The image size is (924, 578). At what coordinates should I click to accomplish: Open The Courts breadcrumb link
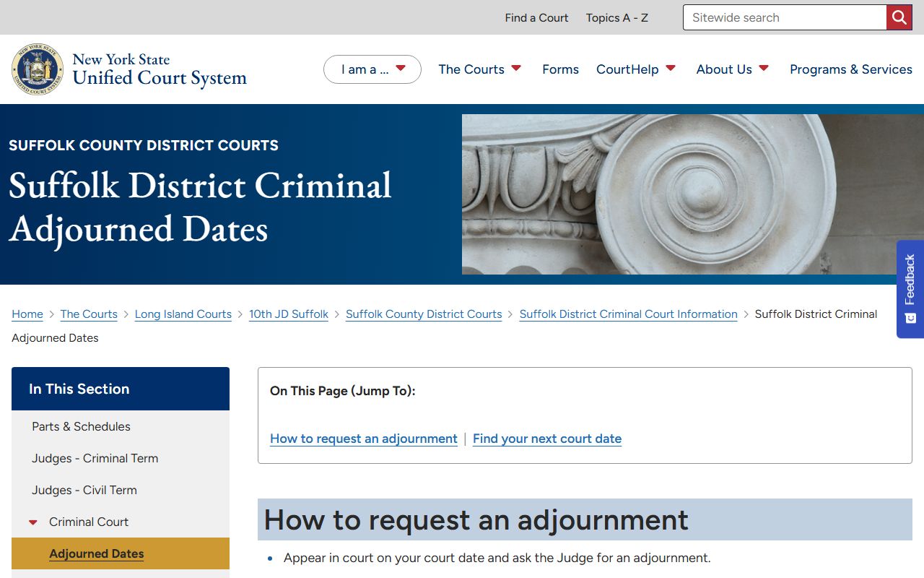pyautogui.click(x=89, y=314)
